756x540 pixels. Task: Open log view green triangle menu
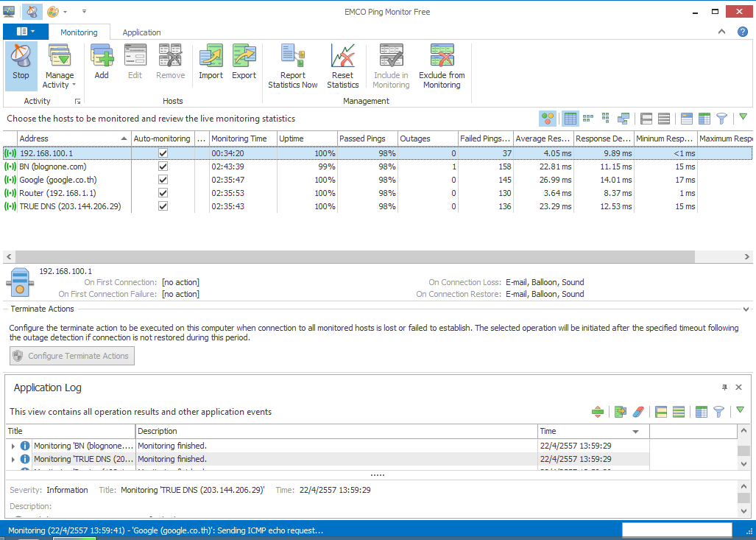(x=740, y=410)
